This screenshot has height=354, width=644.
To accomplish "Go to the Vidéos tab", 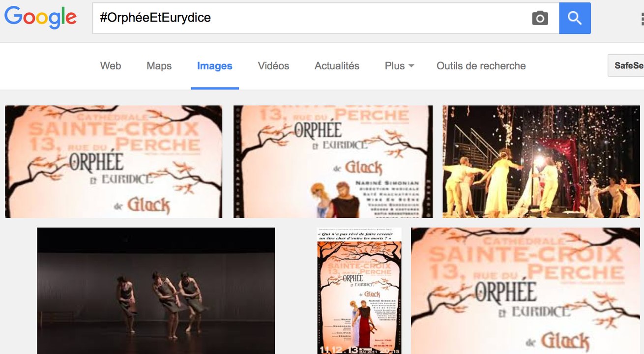I will click(x=273, y=66).
